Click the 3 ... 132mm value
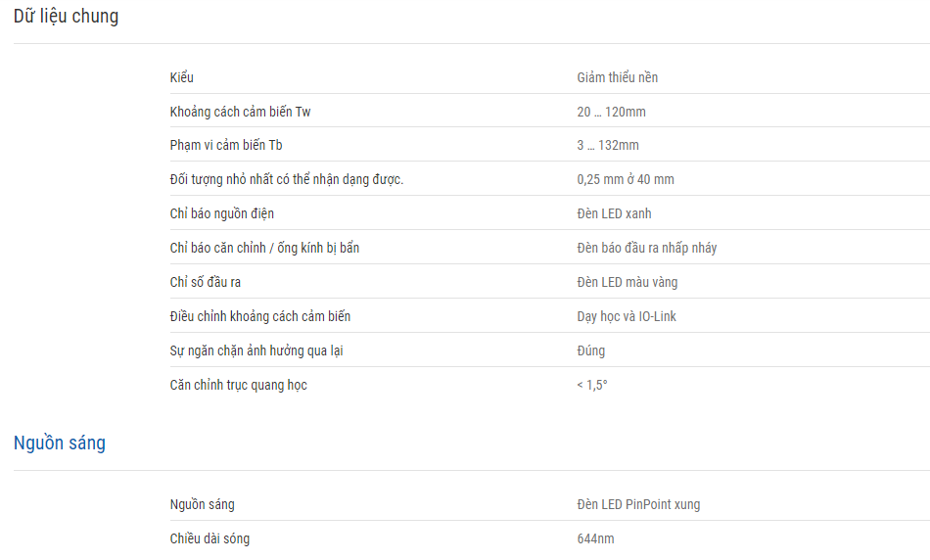This screenshot has height=560, width=930. pos(608,145)
